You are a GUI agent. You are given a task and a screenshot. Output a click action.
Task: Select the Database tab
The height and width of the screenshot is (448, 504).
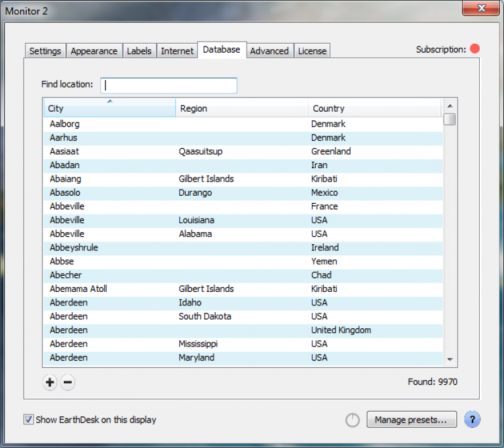(222, 50)
